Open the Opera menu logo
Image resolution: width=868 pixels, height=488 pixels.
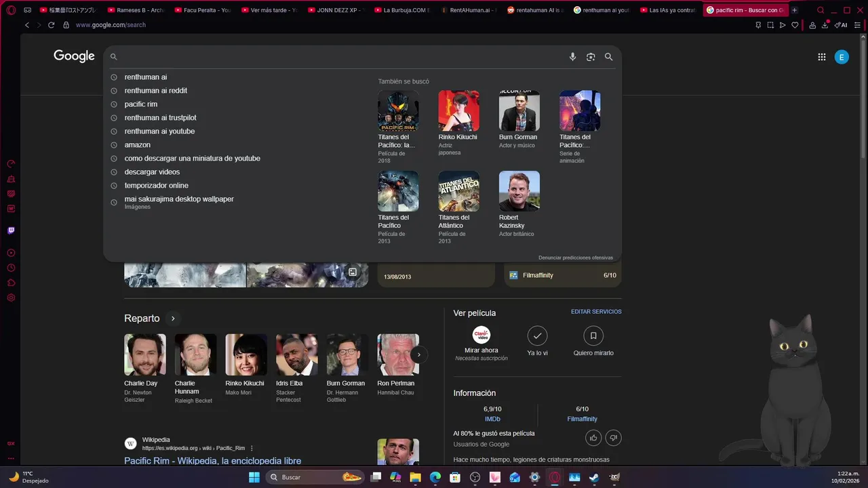(x=12, y=10)
